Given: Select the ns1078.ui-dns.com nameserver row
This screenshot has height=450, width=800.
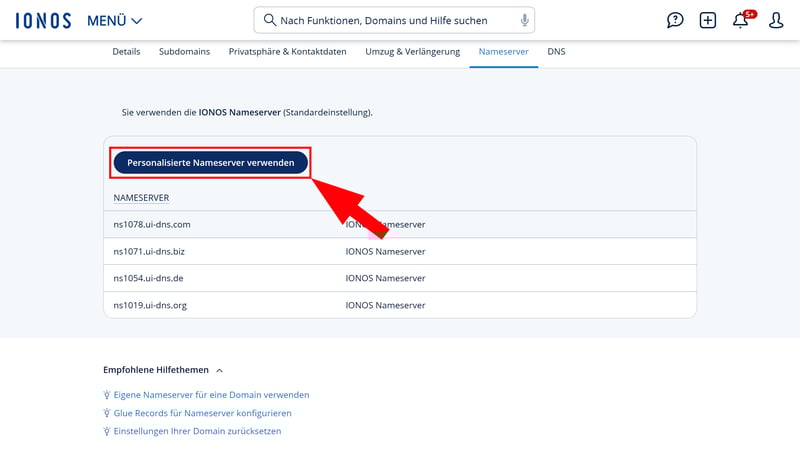Looking at the screenshot, I should tap(400, 225).
